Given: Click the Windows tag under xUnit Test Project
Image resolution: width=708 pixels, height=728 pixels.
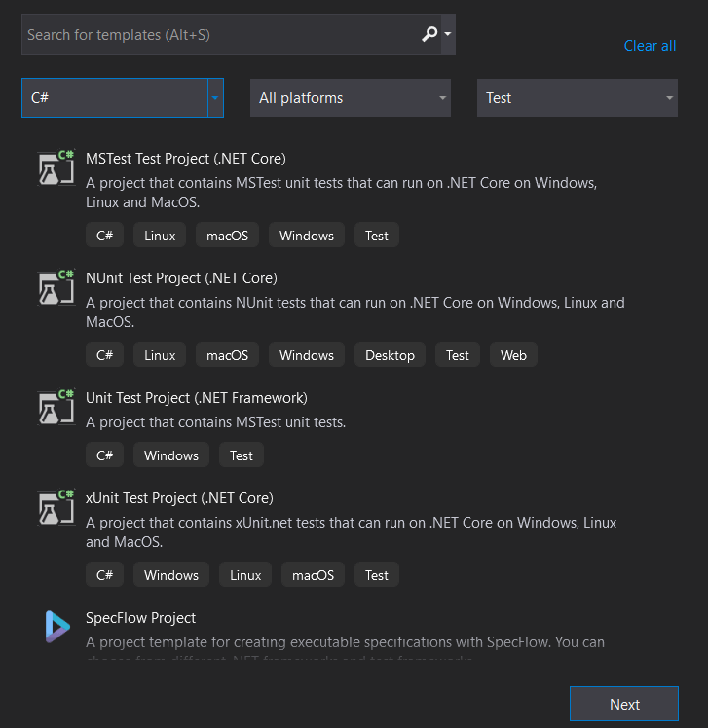Looking at the screenshot, I should [171, 575].
